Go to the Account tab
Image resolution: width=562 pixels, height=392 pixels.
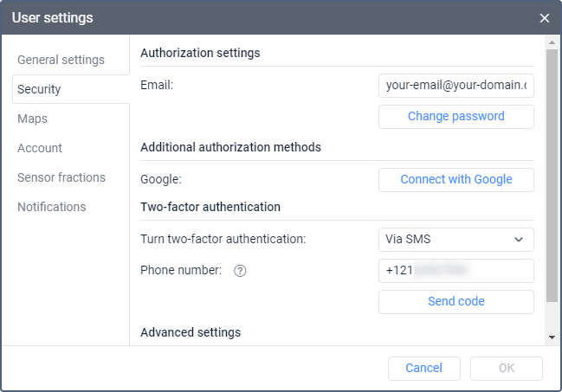point(40,148)
